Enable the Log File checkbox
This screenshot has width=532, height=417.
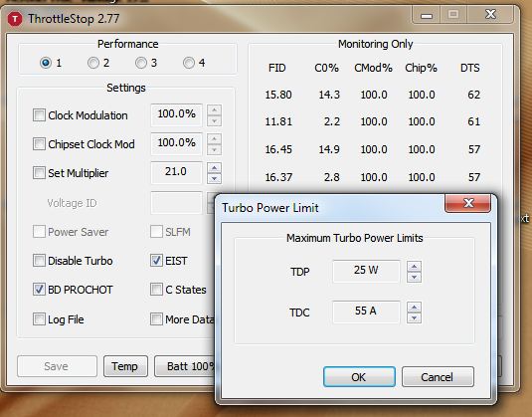[39, 319]
